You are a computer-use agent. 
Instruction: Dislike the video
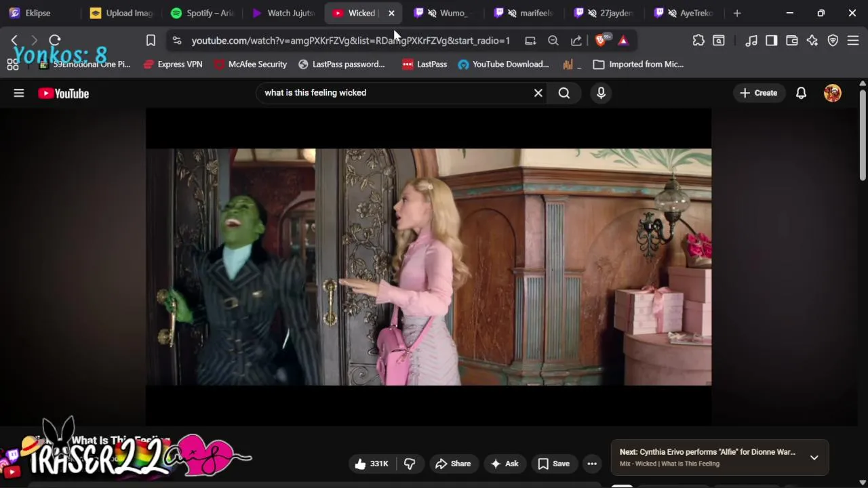(x=410, y=464)
